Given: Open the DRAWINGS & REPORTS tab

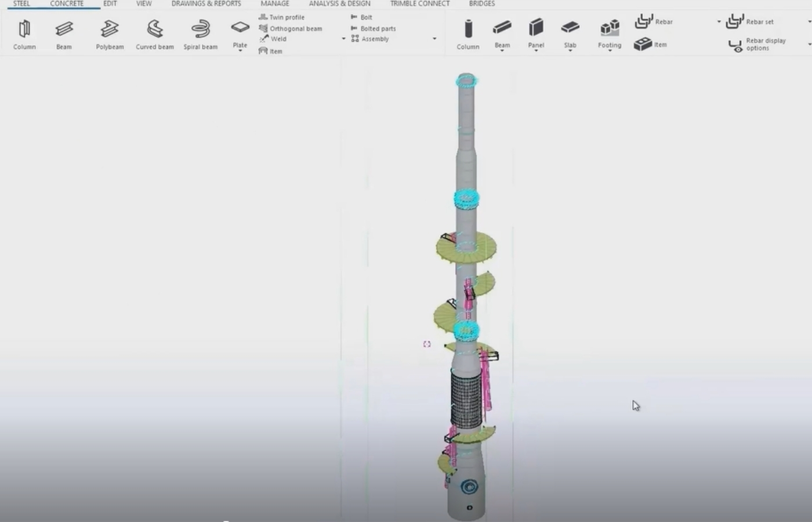Looking at the screenshot, I should tap(206, 3).
